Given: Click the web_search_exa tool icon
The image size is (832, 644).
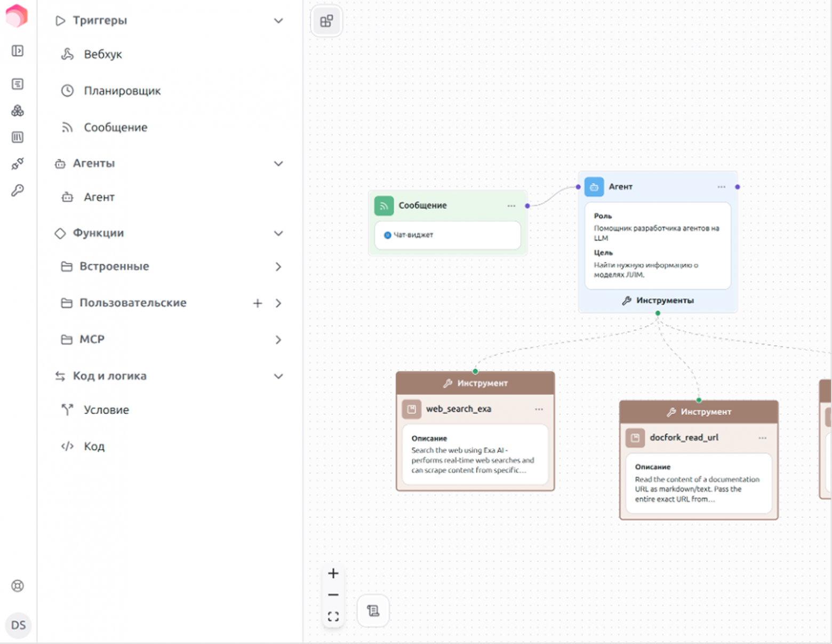Looking at the screenshot, I should point(412,409).
